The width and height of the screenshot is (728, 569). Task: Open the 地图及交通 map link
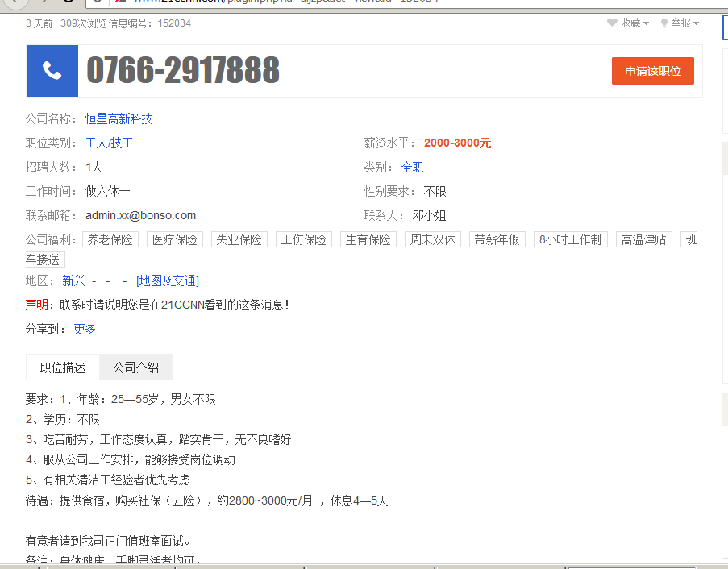pos(168,280)
